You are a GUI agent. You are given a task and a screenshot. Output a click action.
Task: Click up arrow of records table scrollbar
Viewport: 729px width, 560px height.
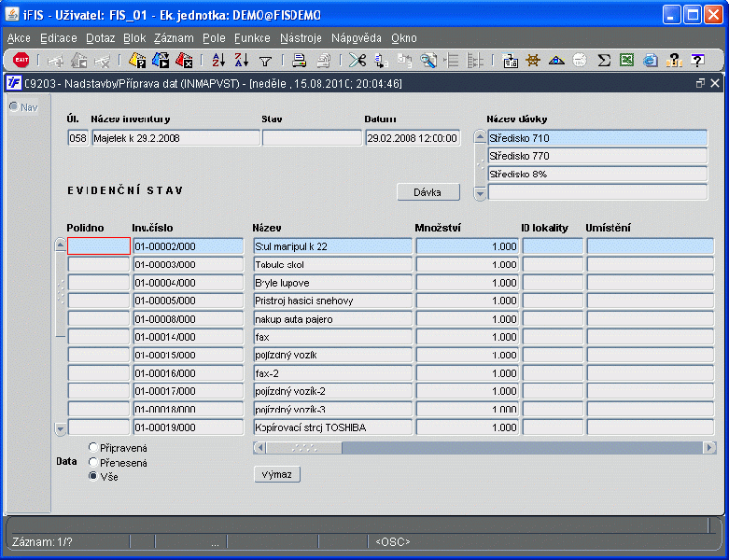click(x=61, y=245)
